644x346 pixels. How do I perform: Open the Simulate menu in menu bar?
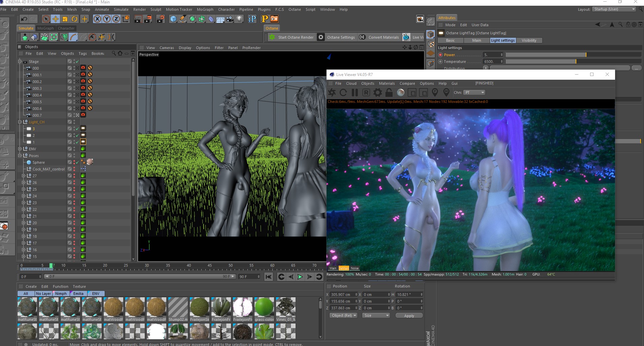pos(121,9)
